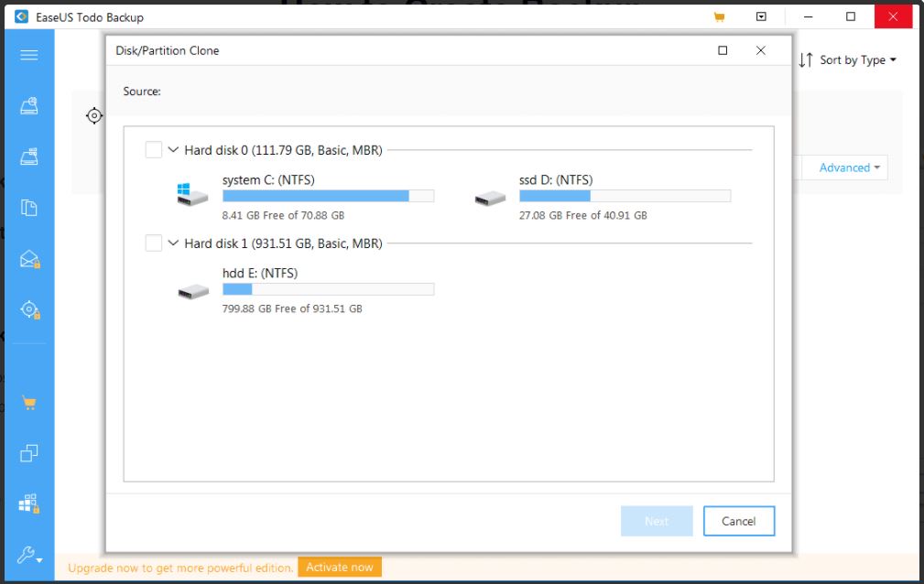The width and height of the screenshot is (924, 584).
Task: Click the hdd E: usage bar
Action: 328,288
